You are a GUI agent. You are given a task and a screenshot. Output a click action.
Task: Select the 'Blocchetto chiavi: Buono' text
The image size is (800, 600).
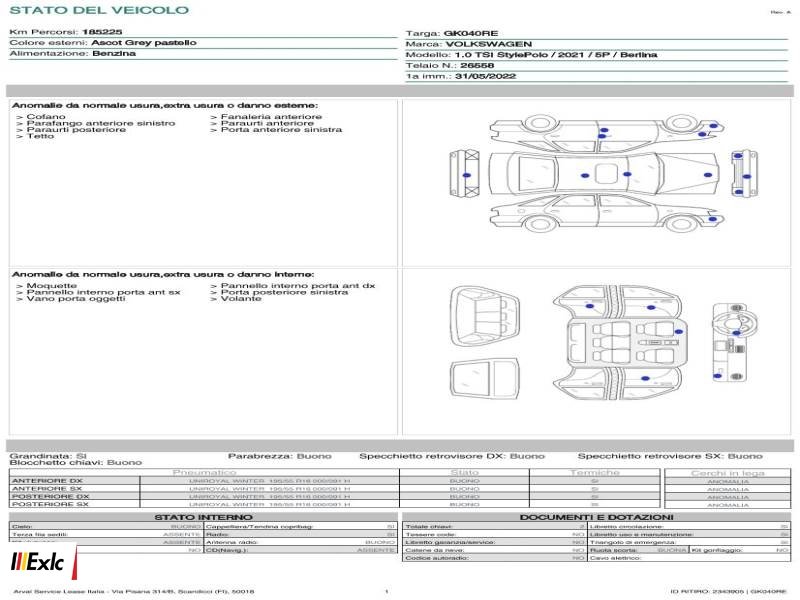tap(76, 463)
